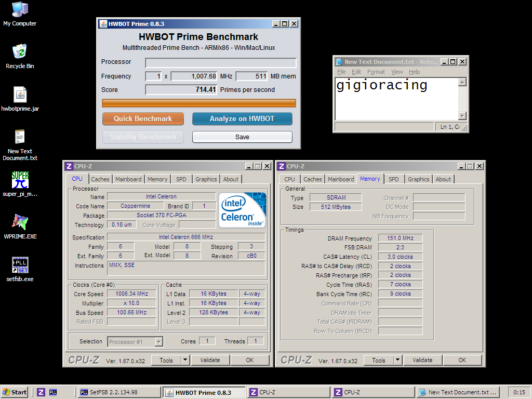Image resolution: width=532 pixels, height=399 pixels.
Task: Run the Quick Benchmark
Action: point(143,119)
